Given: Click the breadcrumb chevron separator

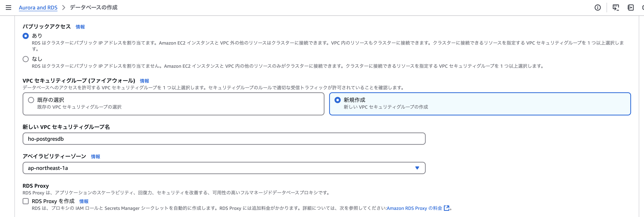Looking at the screenshot, I should pyautogui.click(x=63, y=8).
